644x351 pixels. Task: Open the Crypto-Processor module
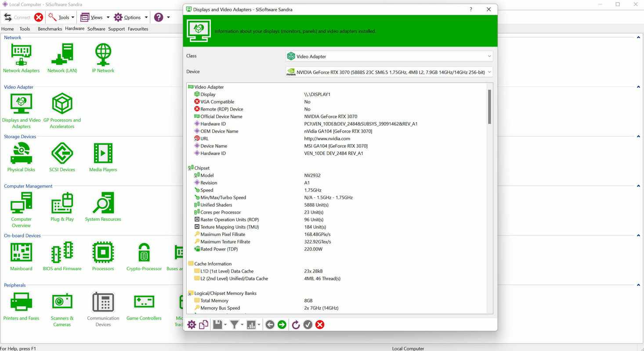[144, 253]
